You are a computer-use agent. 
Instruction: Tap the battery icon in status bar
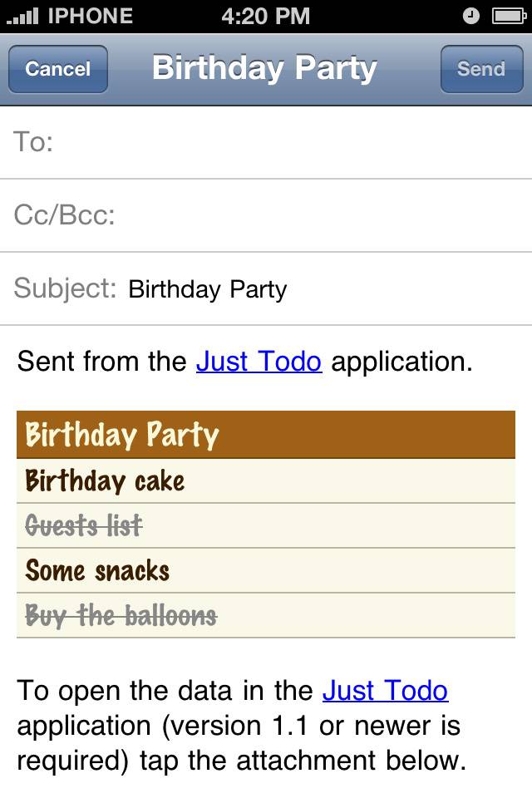coord(509,17)
